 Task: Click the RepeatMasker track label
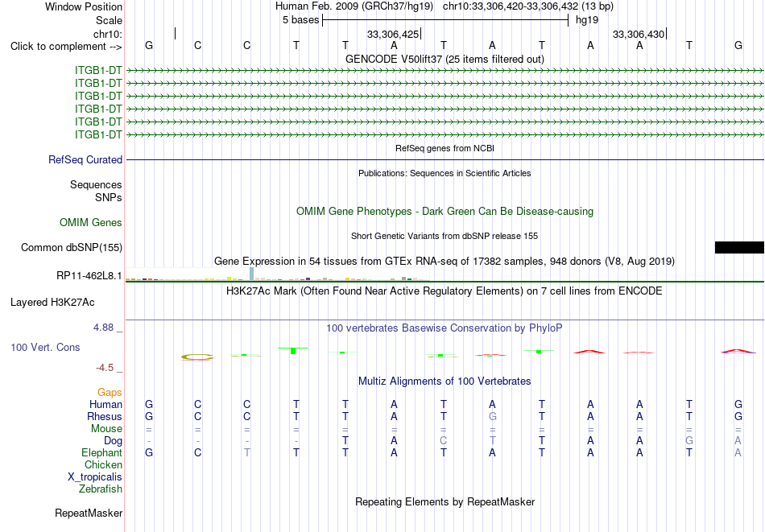click(89, 513)
